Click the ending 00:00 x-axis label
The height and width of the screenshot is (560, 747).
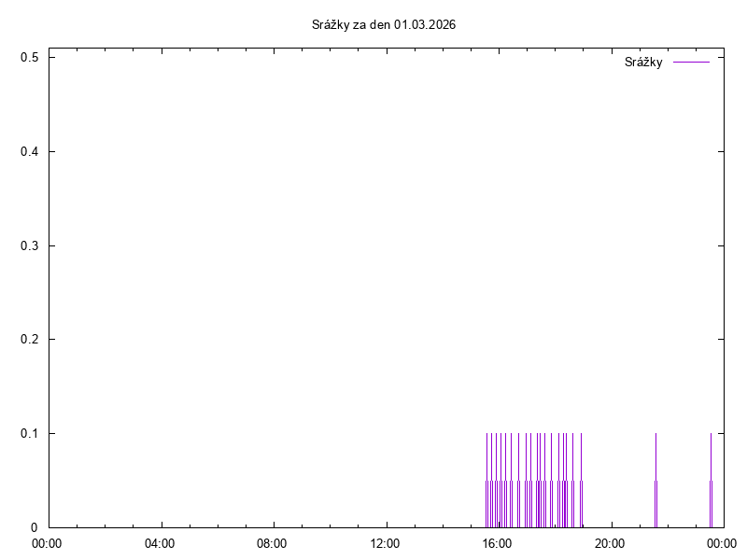point(721,543)
